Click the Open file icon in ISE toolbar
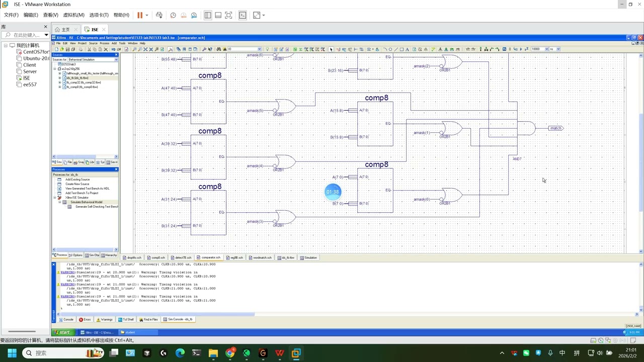This screenshot has height=362, width=644. point(62,49)
